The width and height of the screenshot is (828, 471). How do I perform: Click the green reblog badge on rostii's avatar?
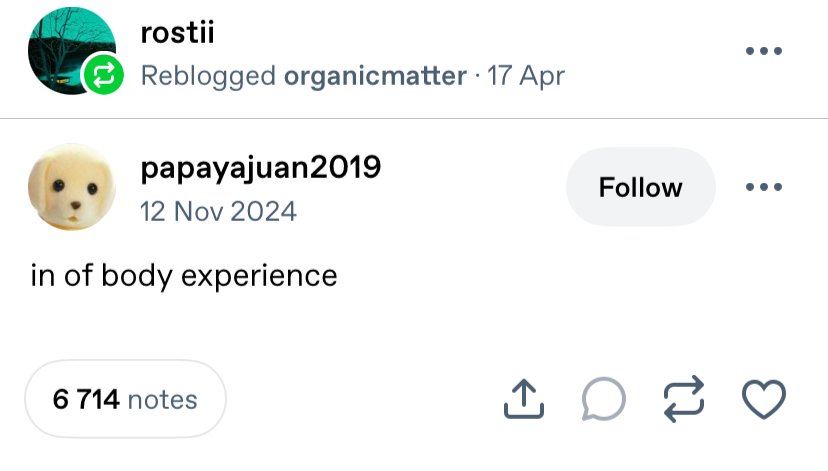(101, 76)
